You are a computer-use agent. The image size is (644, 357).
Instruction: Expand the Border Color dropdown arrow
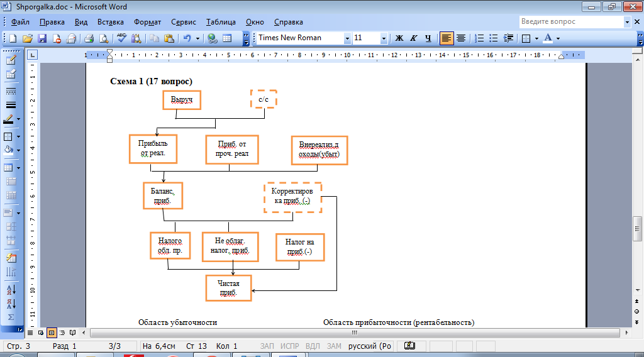tap(19, 119)
